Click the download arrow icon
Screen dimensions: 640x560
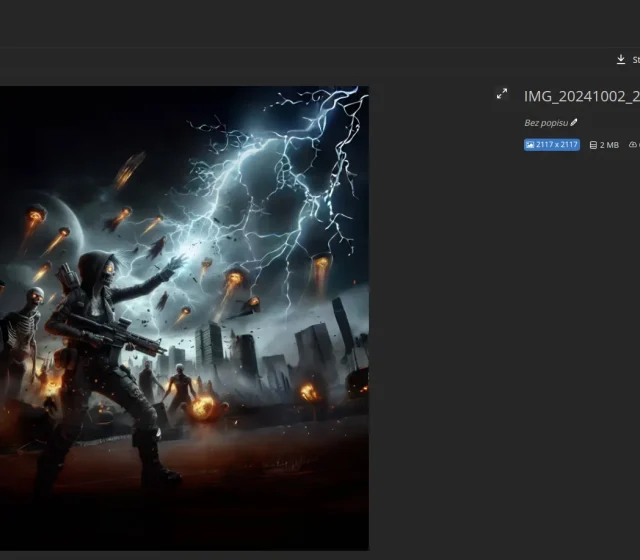[x=621, y=60]
